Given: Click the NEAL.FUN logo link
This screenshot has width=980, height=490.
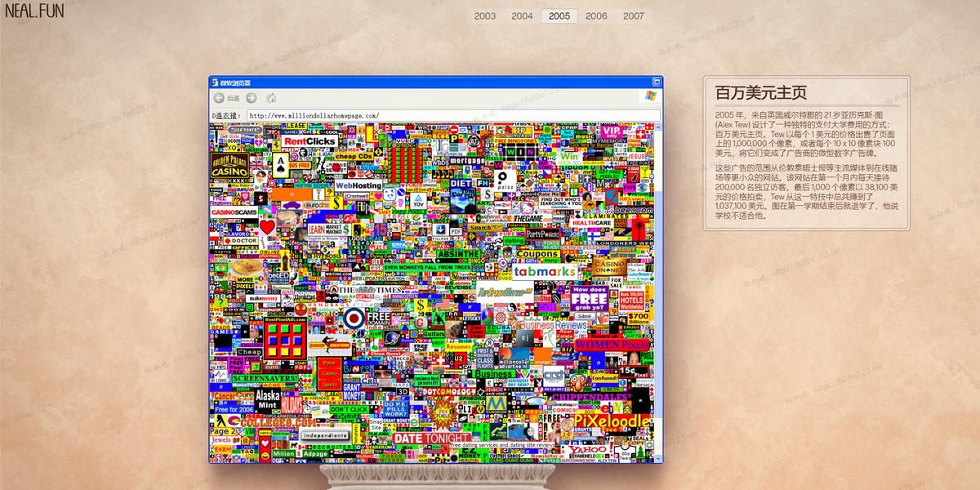Looking at the screenshot, I should [34, 11].
